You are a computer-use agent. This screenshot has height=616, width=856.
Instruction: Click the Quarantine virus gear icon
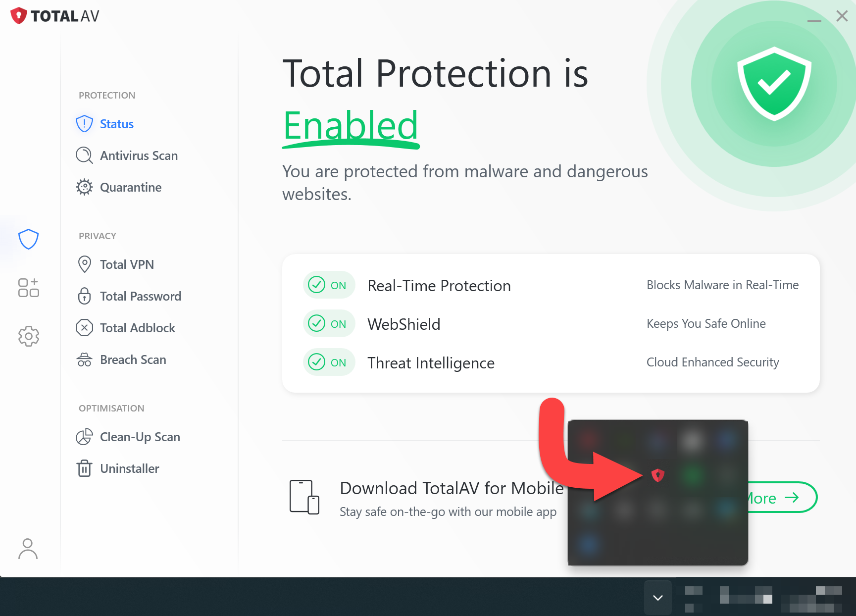(84, 187)
